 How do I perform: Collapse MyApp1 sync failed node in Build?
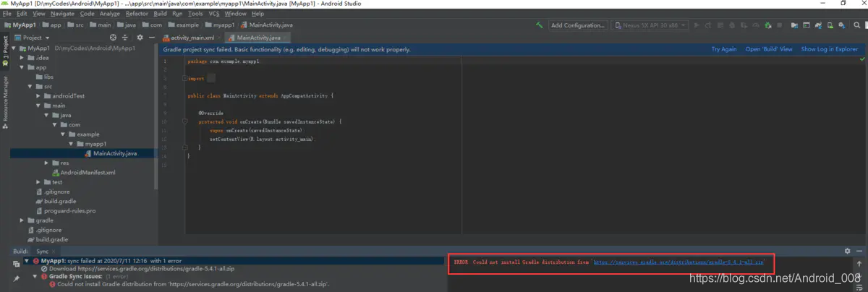27,260
